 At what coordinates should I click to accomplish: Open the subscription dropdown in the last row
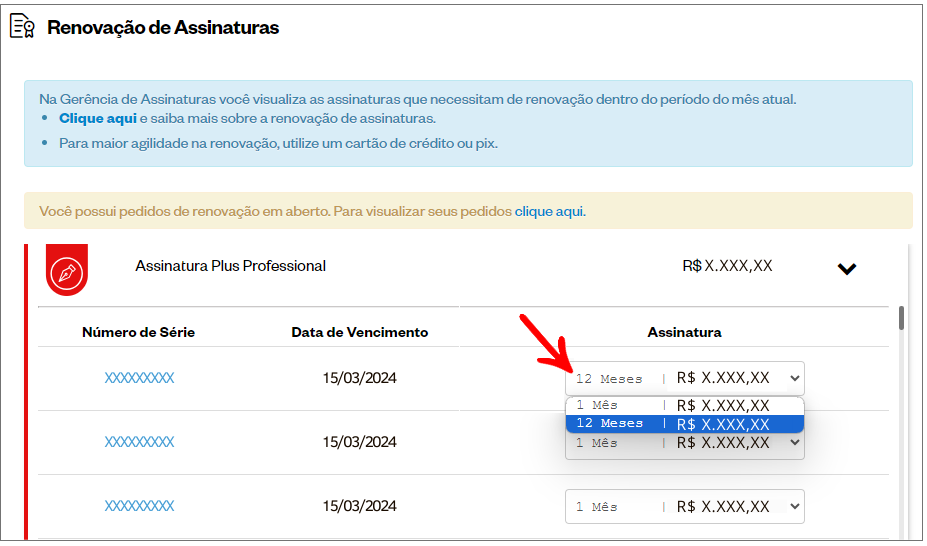tap(685, 506)
